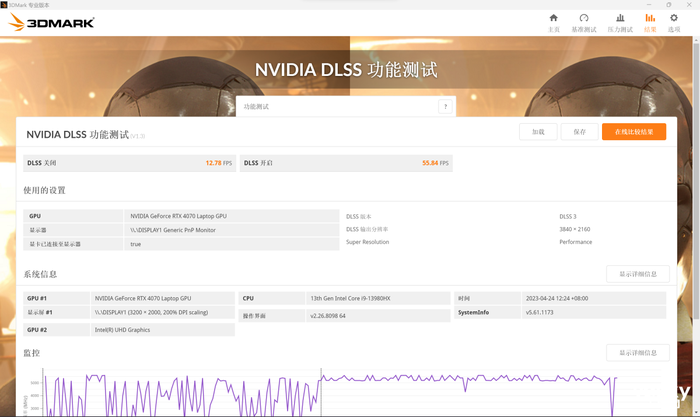Click the 13th Gen Intel Core i9-13980HX value
Viewport: 700px width, 417px height.
[378, 298]
